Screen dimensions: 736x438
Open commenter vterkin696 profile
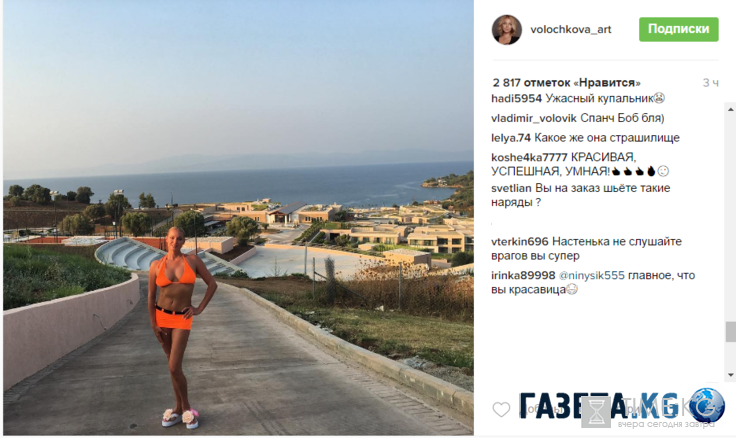[520, 242]
